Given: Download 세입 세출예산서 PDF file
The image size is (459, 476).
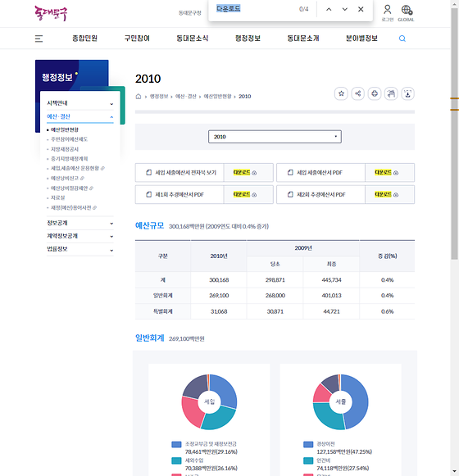Looking at the screenshot, I should pyautogui.click(x=389, y=172).
